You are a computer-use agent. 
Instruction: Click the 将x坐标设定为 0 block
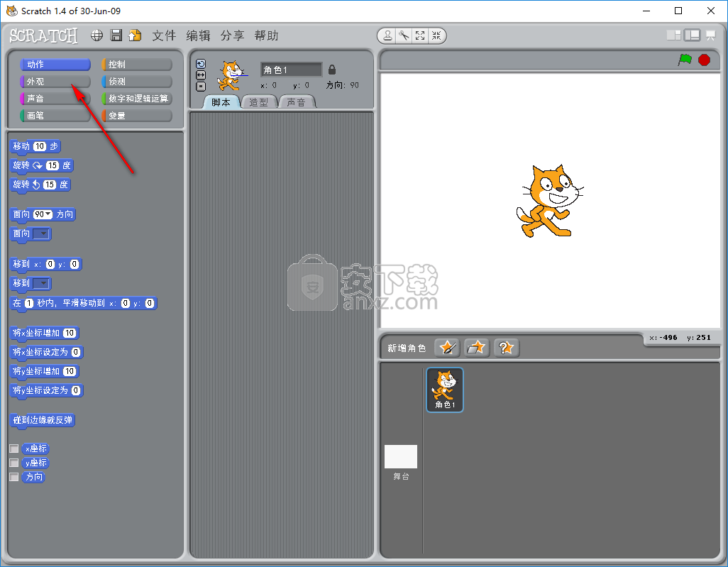tap(46, 353)
